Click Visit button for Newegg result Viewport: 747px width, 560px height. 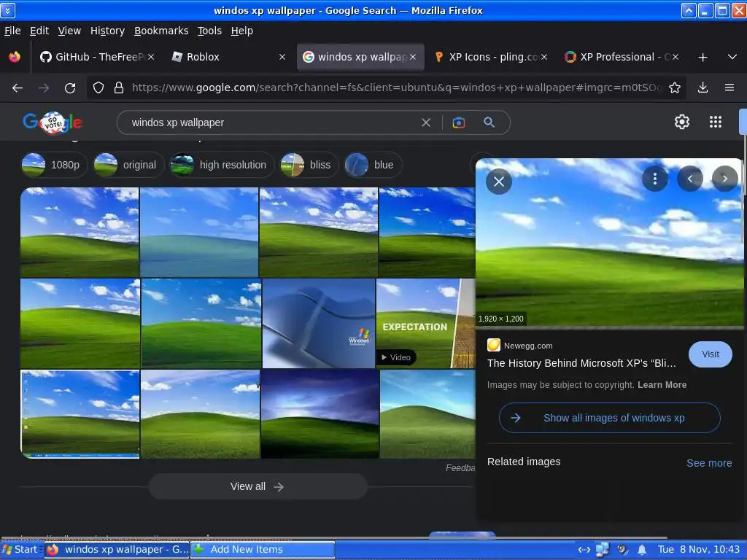point(710,354)
